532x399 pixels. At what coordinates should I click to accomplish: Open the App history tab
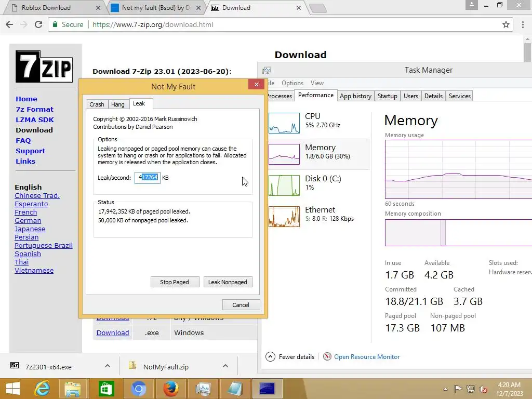click(x=355, y=96)
